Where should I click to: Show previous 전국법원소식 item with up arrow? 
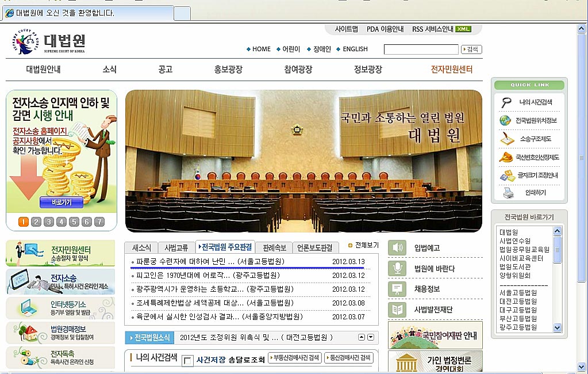pyautogui.click(x=362, y=337)
